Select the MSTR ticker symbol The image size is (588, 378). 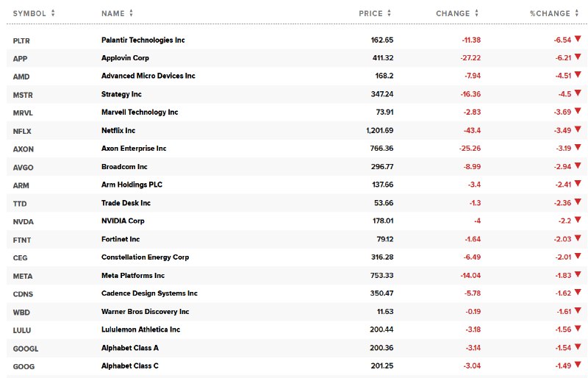click(x=23, y=94)
